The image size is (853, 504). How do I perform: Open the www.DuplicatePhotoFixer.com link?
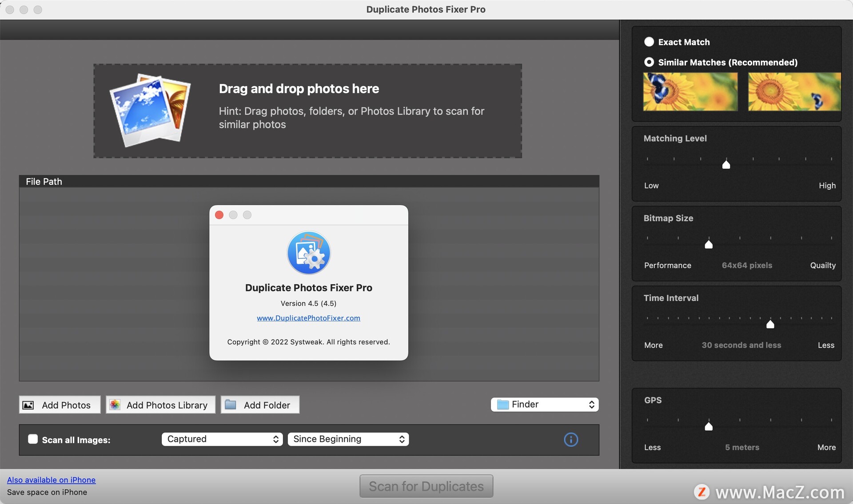point(308,318)
